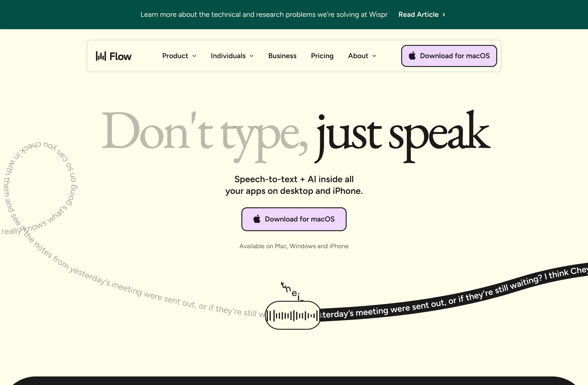
Task: Click the waveform bars icon beside Flow
Action: click(101, 56)
